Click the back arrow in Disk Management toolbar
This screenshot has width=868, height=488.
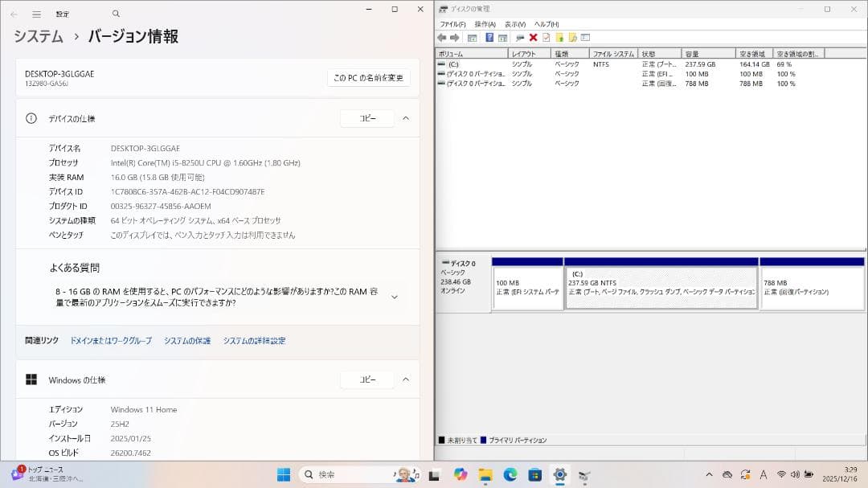click(442, 36)
